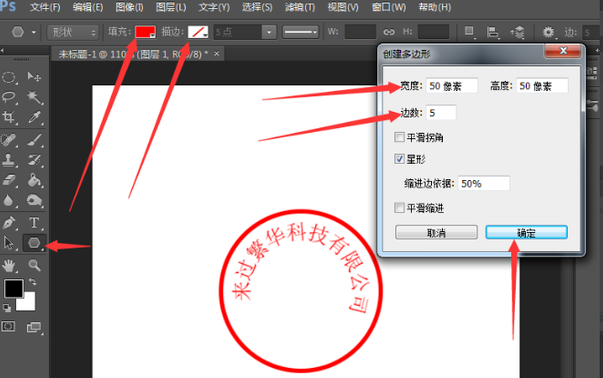Select the Healing Brush tool

coord(9,140)
